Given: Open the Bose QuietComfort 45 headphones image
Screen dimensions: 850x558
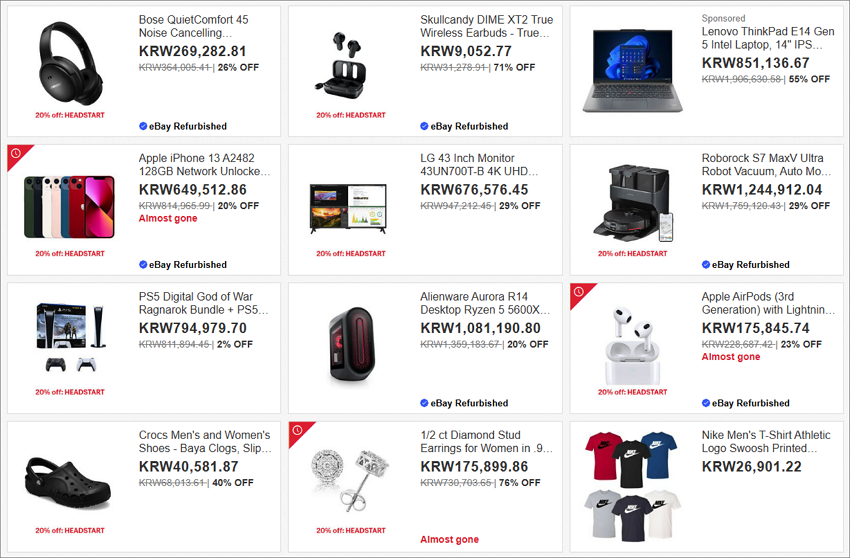Looking at the screenshot, I should tap(70, 63).
